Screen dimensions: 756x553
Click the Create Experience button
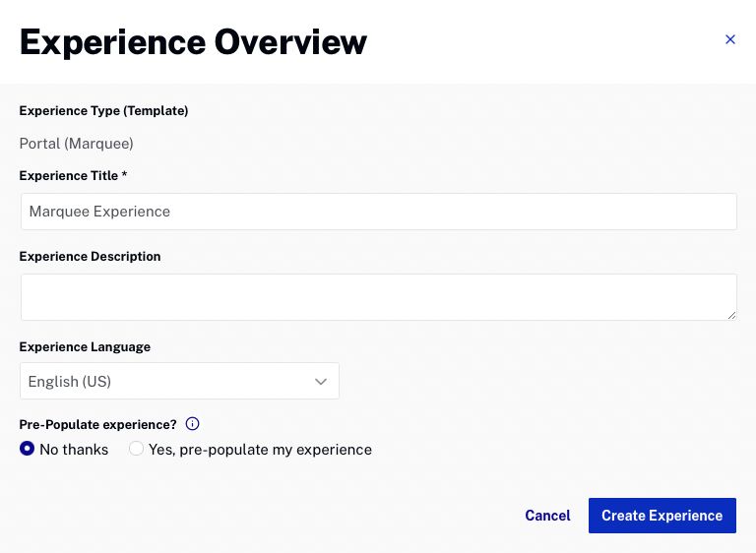point(661,516)
